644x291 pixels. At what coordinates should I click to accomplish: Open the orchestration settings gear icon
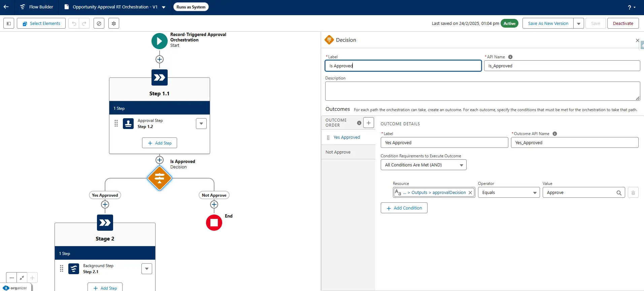point(114,24)
